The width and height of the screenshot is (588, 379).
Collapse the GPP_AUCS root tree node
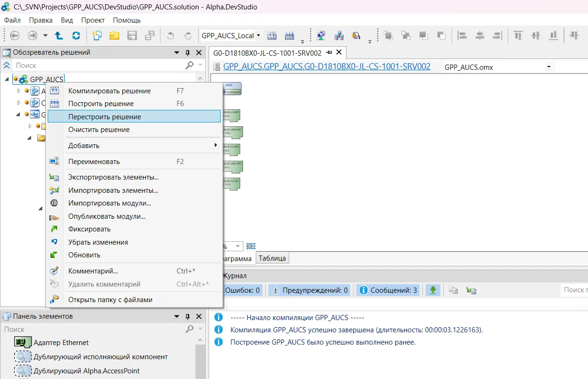(x=7, y=79)
